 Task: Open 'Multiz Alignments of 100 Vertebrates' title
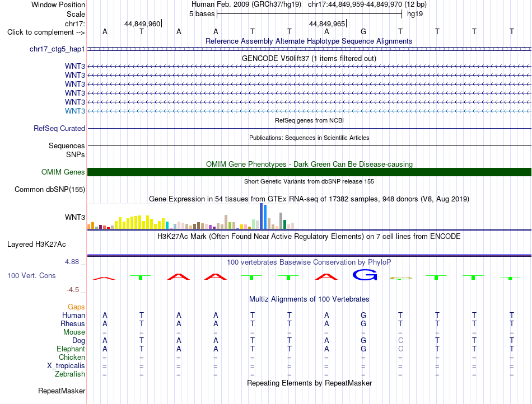[309, 299]
